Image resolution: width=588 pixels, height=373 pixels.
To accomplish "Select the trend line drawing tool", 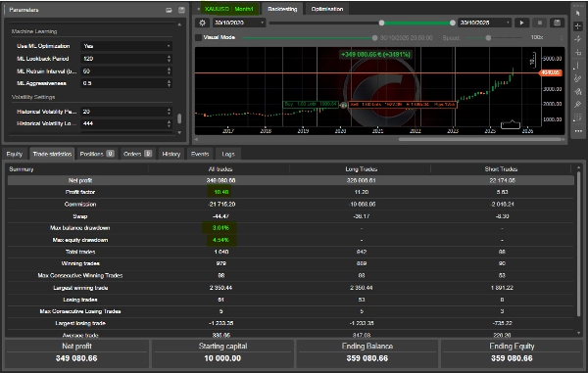I will click(x=578, y=39).
